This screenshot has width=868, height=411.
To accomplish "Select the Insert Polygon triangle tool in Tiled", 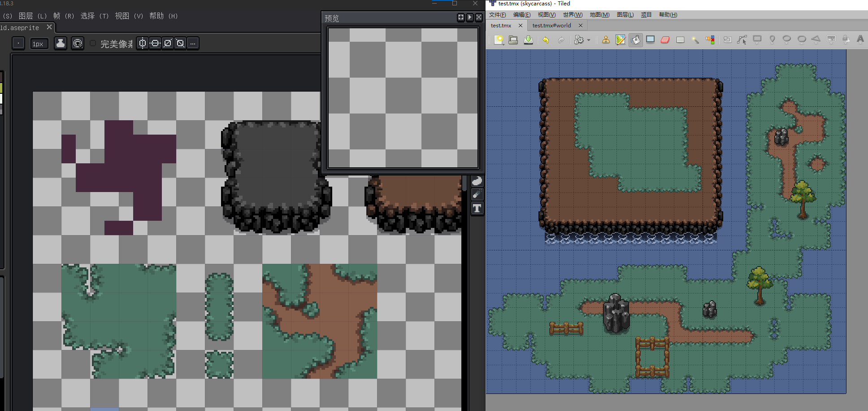I will [x=816, y=40].
